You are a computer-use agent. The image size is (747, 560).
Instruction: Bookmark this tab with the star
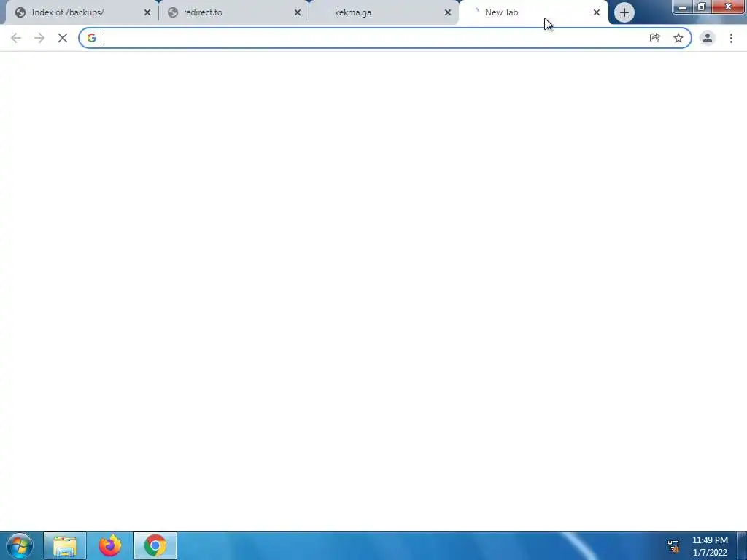(x=678, y=38)
